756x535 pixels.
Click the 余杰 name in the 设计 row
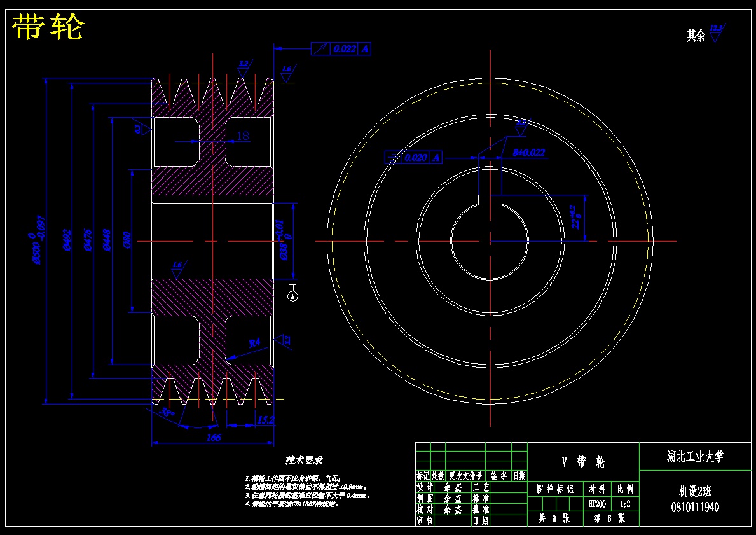click(454, 488)
